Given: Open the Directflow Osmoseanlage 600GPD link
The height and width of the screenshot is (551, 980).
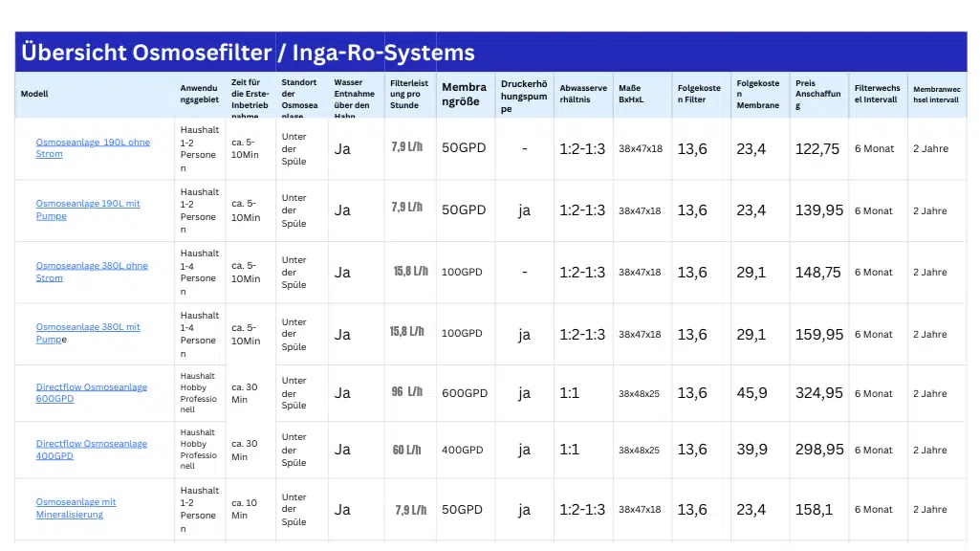Looking at the screenshot, I should pos(91,393).
